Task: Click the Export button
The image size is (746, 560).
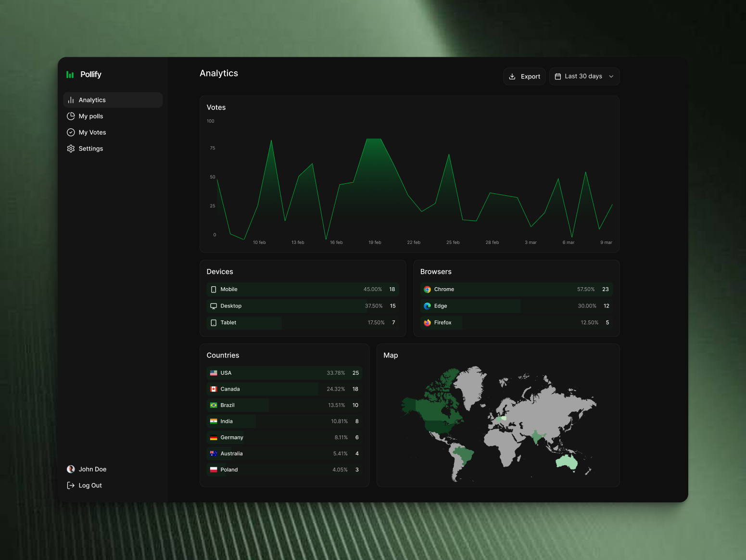Action: click(x=524, y=76)
